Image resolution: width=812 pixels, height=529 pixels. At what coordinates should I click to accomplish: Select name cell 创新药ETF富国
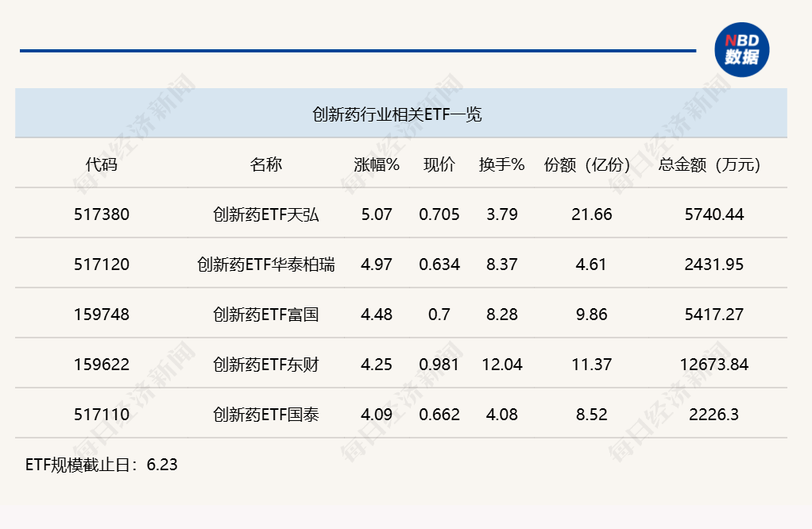click(x=265, y=315)
